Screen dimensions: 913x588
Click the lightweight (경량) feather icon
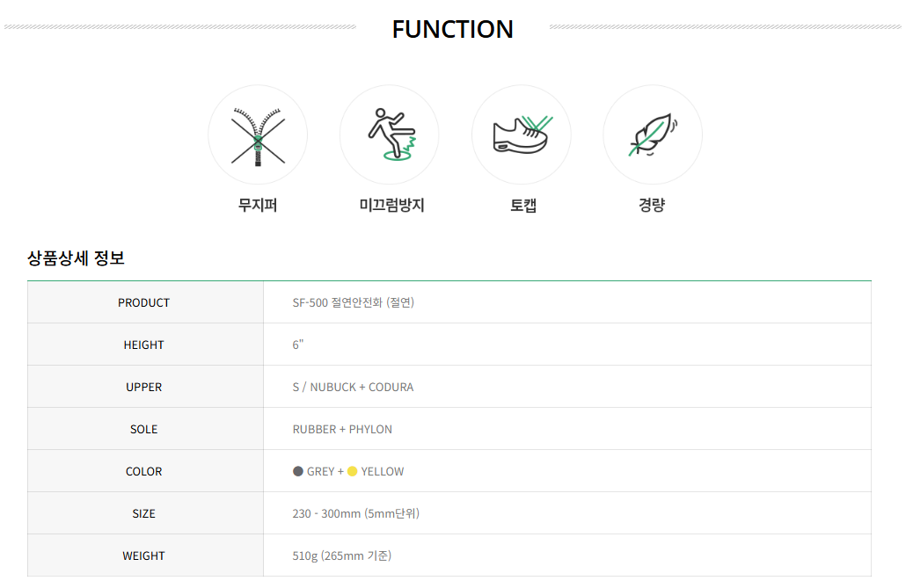click(653, 135)
